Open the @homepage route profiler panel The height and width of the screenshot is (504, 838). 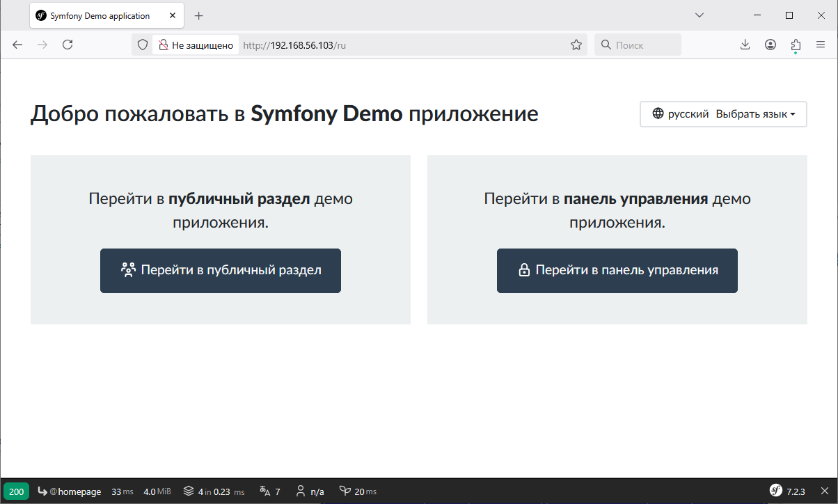[70, 491]
